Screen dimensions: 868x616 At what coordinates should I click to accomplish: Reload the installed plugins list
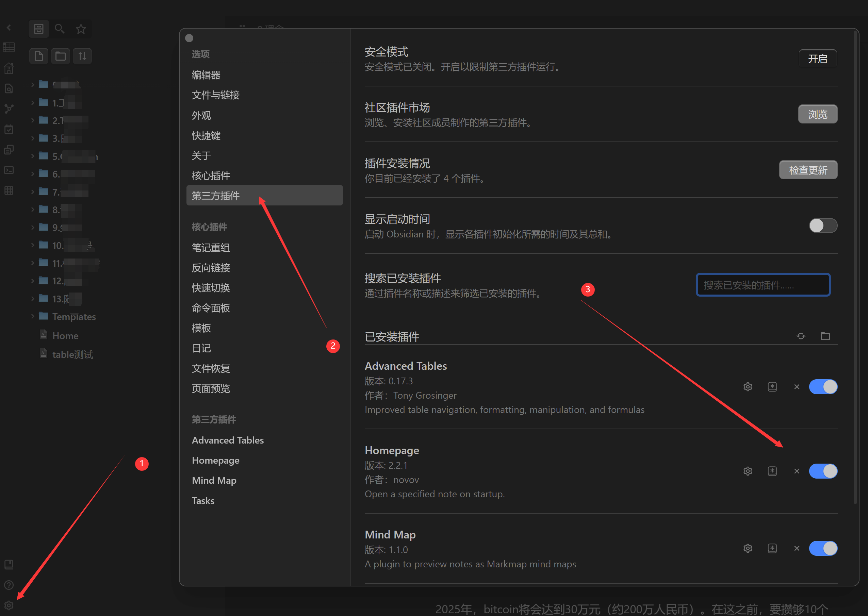point(801,336)
